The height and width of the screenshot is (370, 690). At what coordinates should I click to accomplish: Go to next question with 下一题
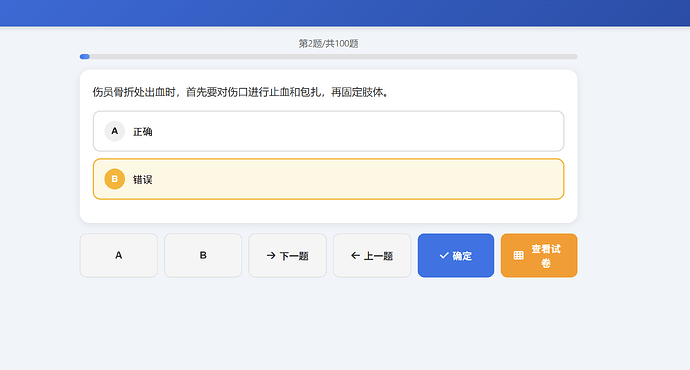(x=287, y=255)
